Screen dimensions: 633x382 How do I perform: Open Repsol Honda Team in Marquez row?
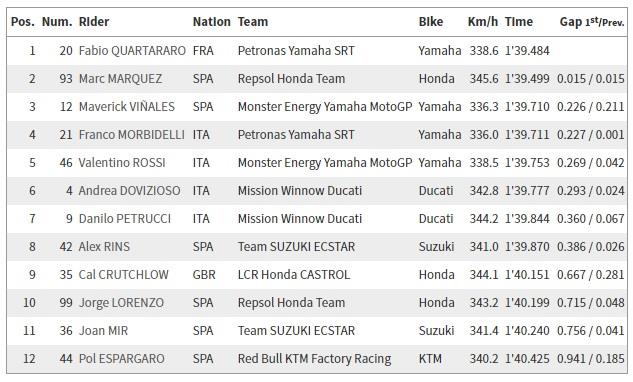[x=291, y=79]
